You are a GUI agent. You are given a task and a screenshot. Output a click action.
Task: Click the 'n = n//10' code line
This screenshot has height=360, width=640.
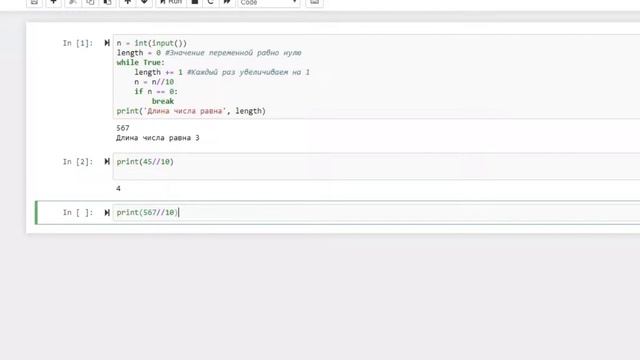click(x=154, y=82)
